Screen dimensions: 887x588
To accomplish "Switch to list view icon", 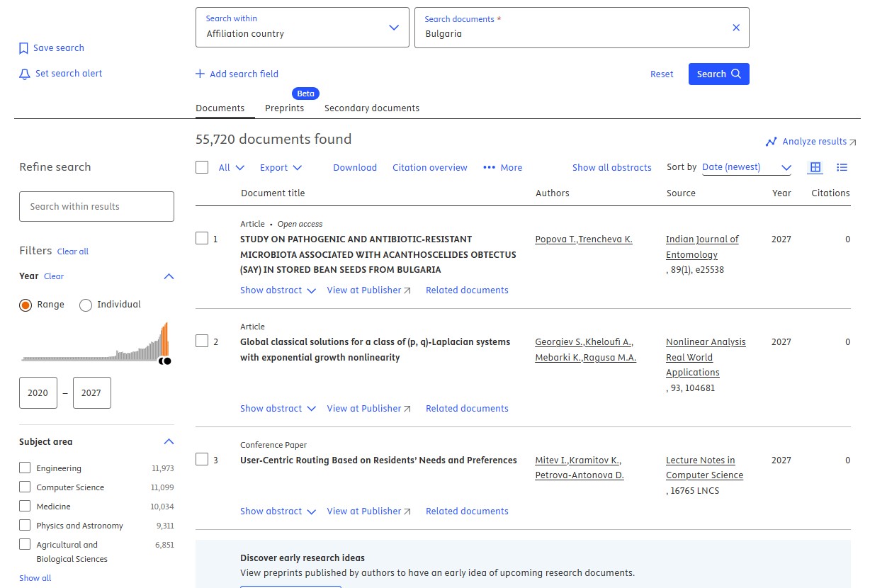I will pos(842,167).
